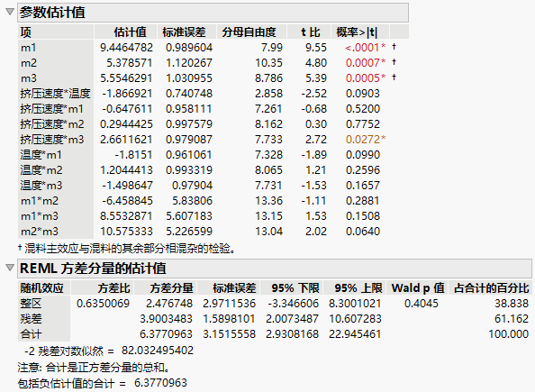
Task: Click the 挤压速度*m2 term
Action: pos(52,124)
